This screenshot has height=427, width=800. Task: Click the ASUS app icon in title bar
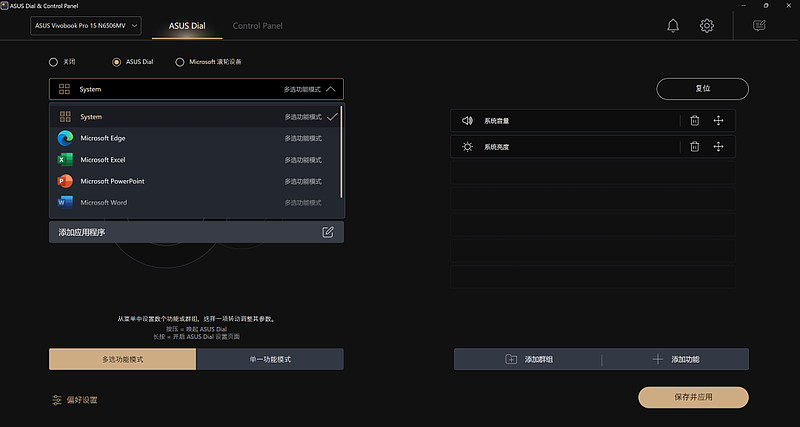(5, 6)
